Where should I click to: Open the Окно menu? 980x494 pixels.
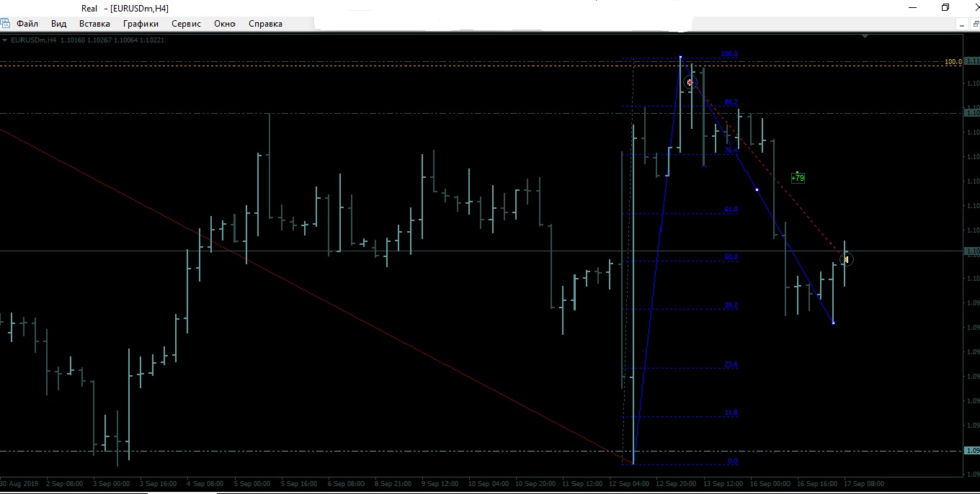point(225,24)
